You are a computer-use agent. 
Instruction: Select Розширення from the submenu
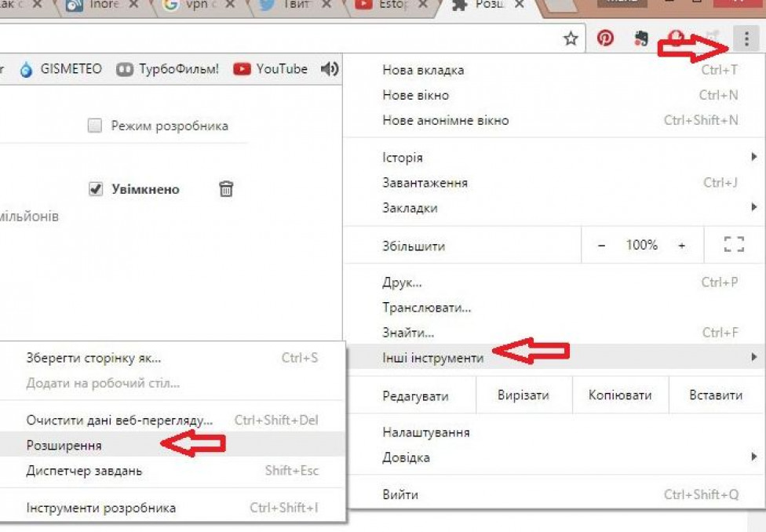tap(64, 445)
